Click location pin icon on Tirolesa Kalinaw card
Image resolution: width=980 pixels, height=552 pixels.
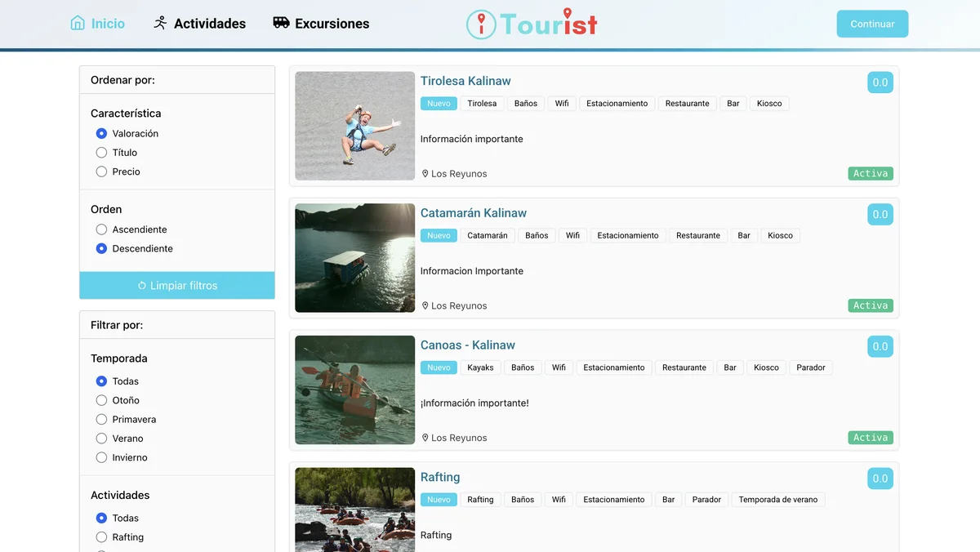(x=425, y=174)
